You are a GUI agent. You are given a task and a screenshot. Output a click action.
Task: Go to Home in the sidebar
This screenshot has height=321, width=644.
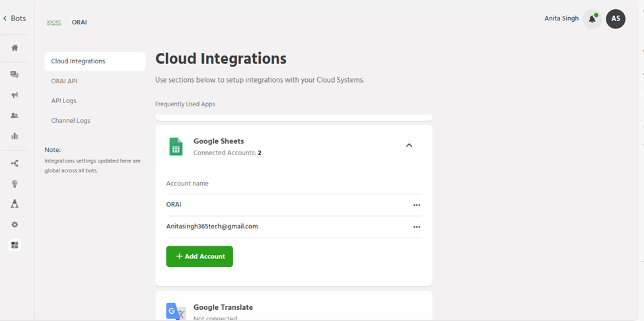tap(15, 48)
